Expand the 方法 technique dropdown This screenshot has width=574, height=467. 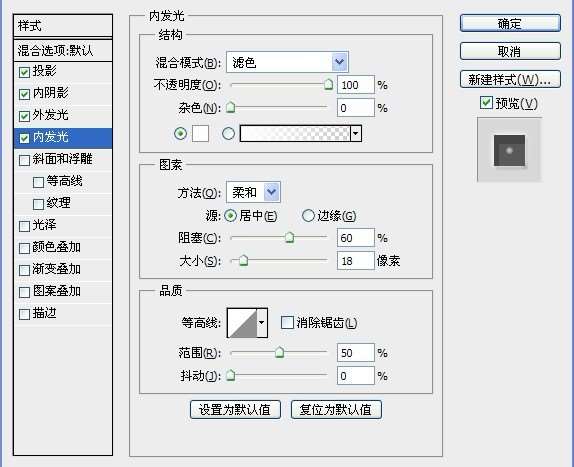tap(253, 192)
